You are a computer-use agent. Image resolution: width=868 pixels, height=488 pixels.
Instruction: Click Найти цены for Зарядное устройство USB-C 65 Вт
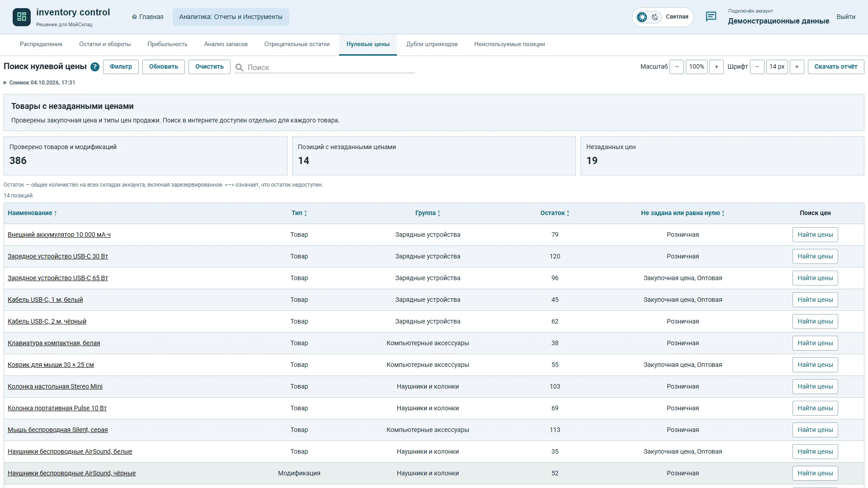pyautogui.click(x=815, y=278)
